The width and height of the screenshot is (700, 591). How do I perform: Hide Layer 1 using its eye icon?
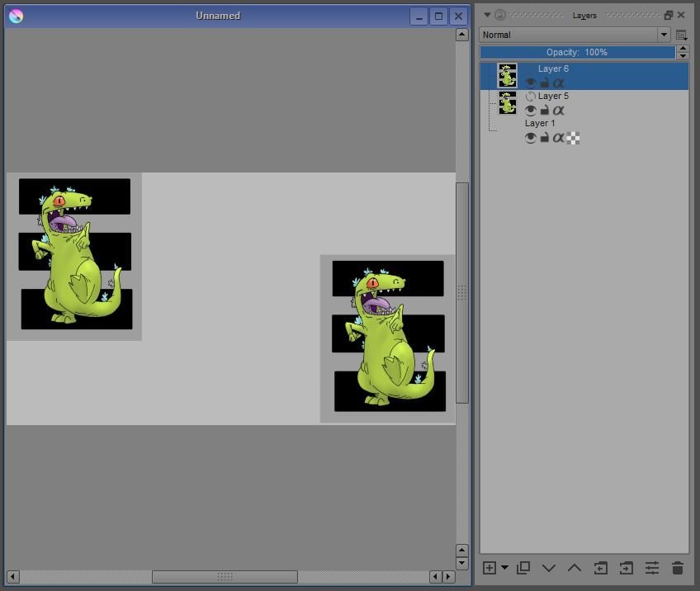pos(530,138)
